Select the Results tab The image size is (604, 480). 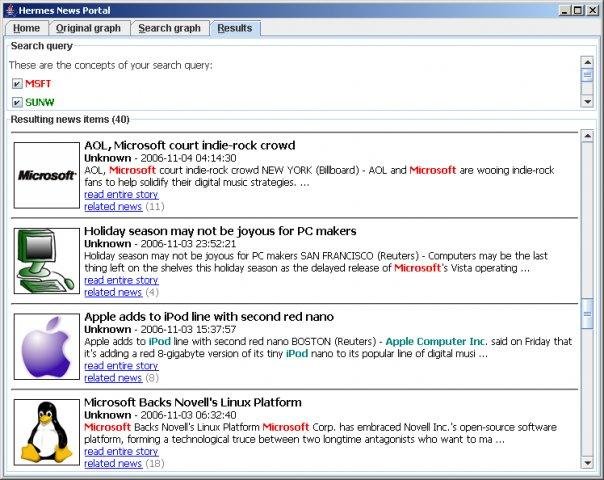[x=235, y=28]
